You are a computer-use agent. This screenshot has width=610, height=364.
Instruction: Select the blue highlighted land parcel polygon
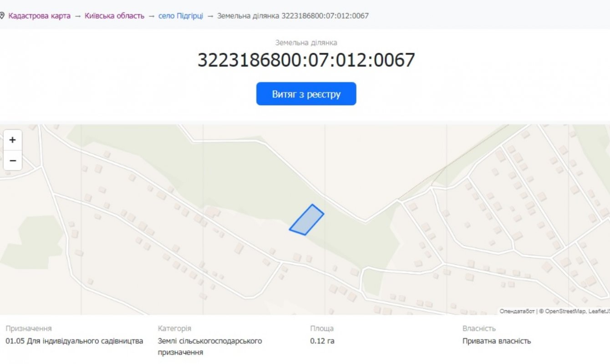[307, 220]
